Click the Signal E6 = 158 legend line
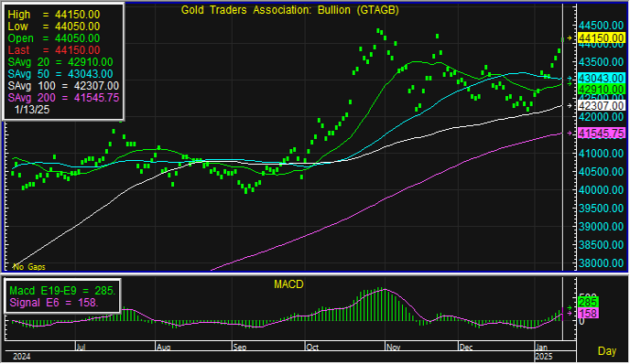 click(54, 302)
